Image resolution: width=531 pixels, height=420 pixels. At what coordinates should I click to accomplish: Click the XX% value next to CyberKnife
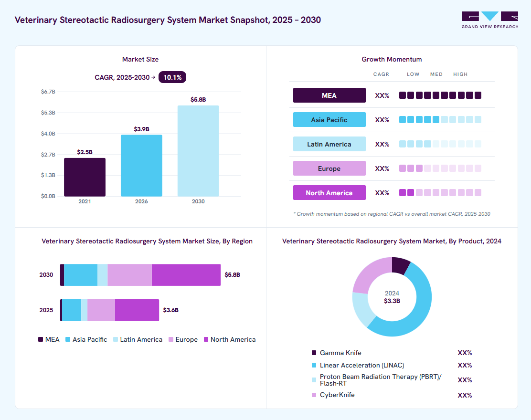click(x=465, y=395)
